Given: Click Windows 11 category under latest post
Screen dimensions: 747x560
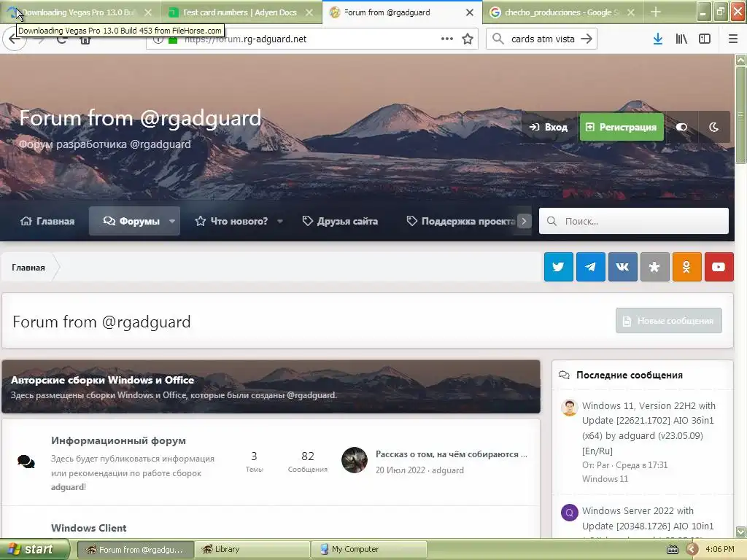Looking at the screenshot, I should click(605, 479).
